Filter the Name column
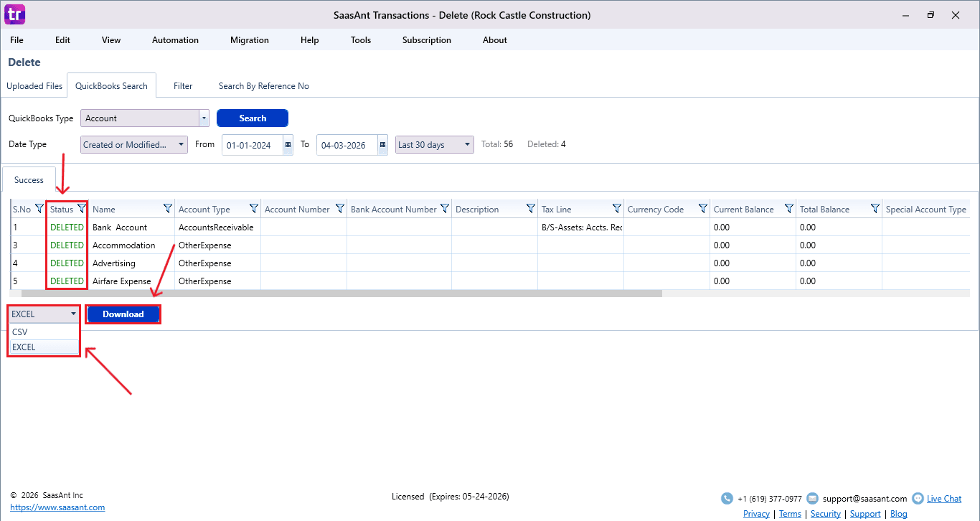 tap(168, 209)
